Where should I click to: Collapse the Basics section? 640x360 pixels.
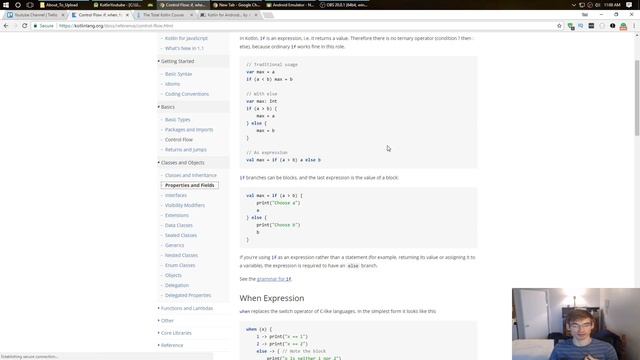coord(167,107)
